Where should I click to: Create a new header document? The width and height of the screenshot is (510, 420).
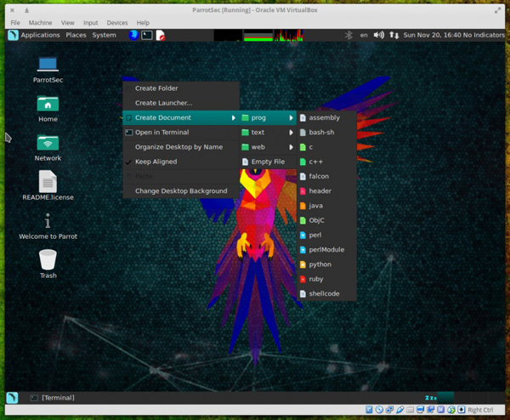click(327, 191)
